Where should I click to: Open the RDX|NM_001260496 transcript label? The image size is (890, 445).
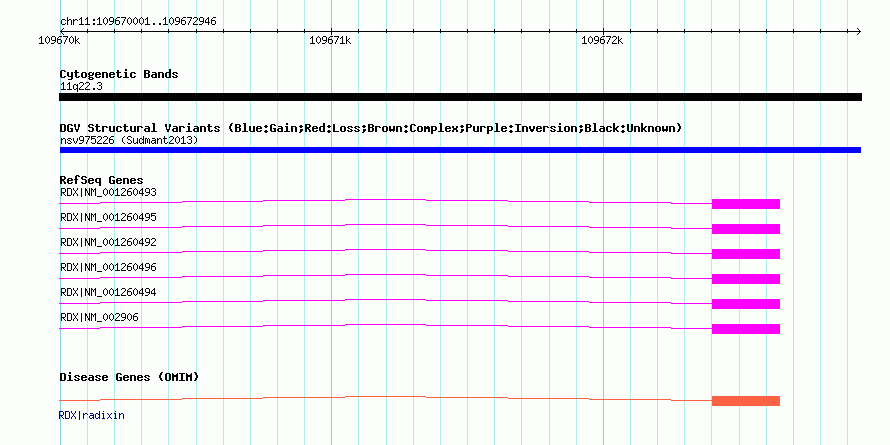(x=108, y=267)
